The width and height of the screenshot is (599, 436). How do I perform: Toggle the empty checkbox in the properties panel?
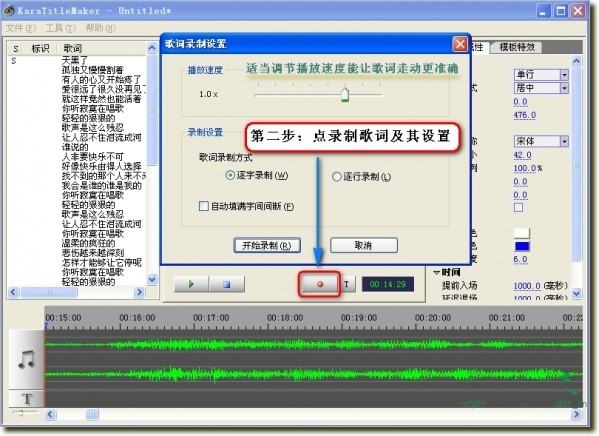pos(518,207)
